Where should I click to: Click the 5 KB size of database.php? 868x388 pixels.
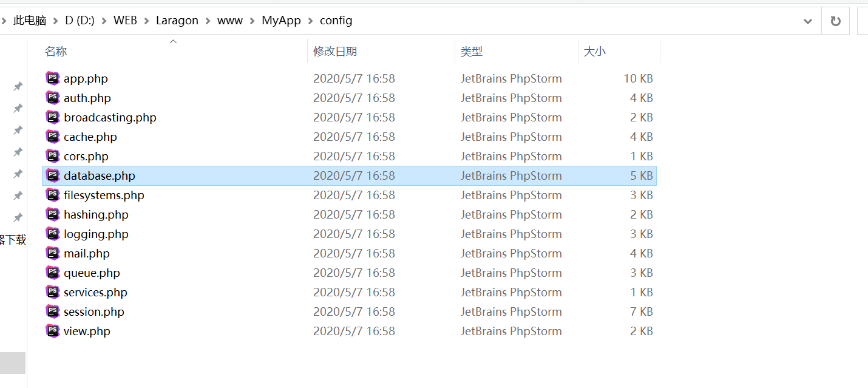[x=642, y=175]
